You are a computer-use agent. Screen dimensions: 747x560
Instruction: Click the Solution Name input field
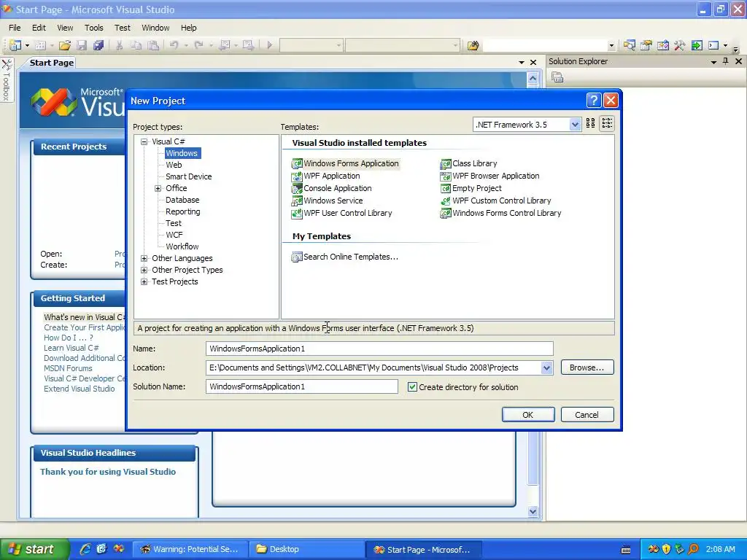[x=301, y=386]
